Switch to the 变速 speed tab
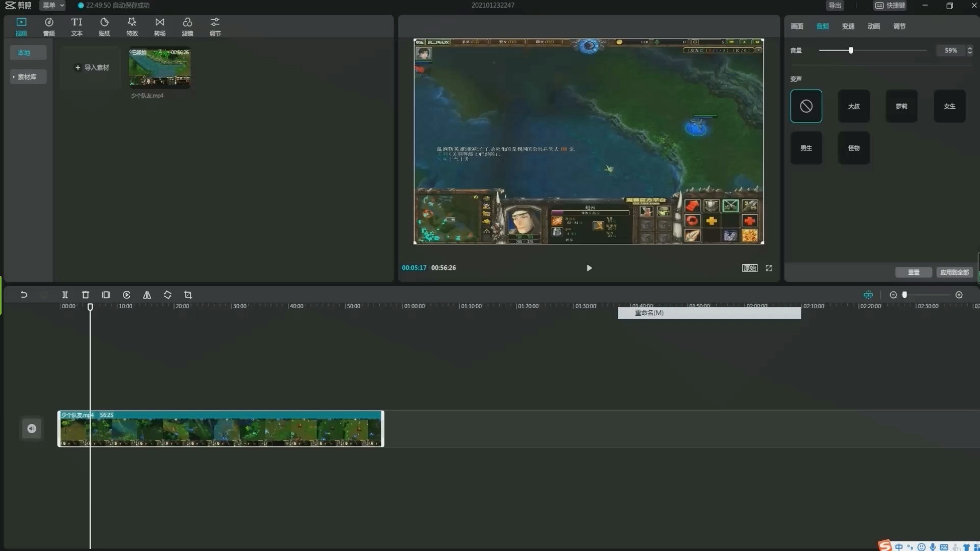Image resolution: width=980 pixels, height=551 pixels. point(848,26)
